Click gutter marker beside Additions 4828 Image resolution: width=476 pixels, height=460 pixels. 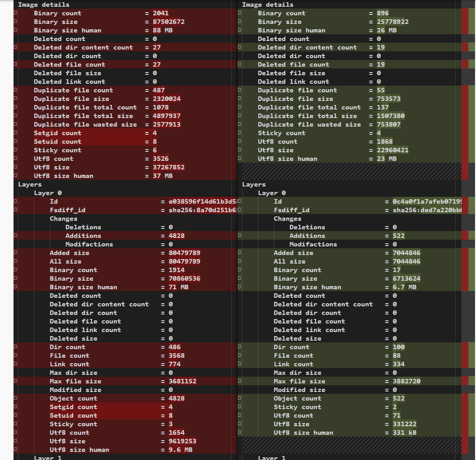click(15, 235)
